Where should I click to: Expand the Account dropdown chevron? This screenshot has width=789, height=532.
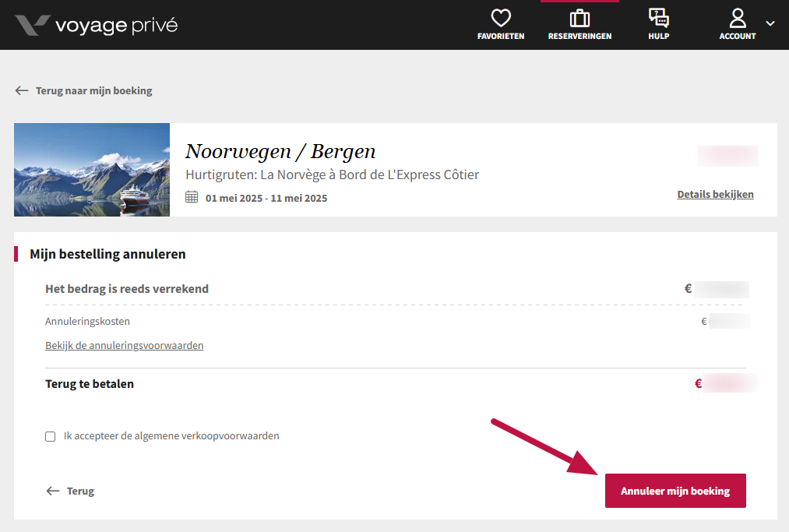point(770,24)
